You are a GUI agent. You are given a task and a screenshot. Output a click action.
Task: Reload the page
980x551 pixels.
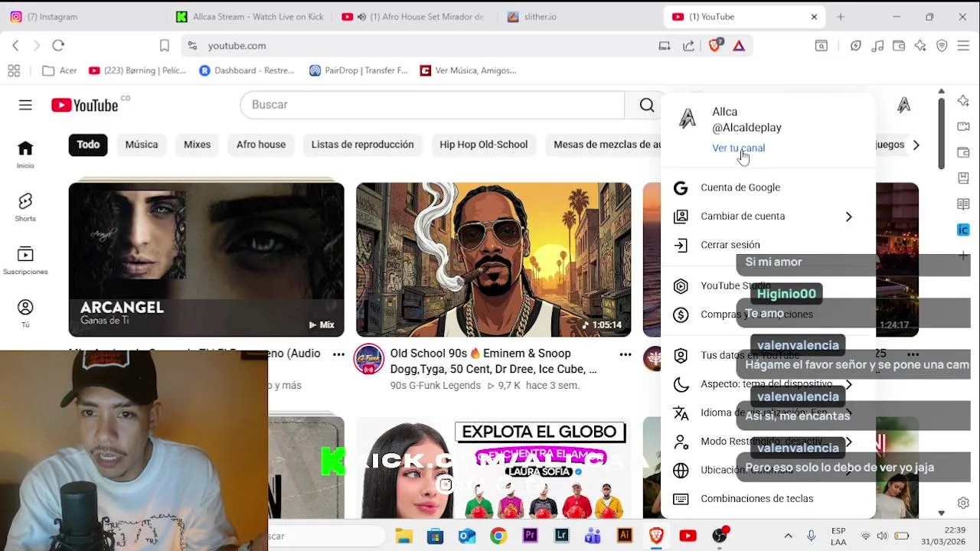click(58, 46)
